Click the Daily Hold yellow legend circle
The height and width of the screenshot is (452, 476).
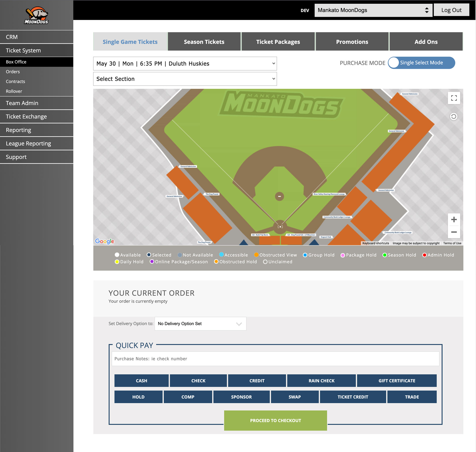(117, 262)
